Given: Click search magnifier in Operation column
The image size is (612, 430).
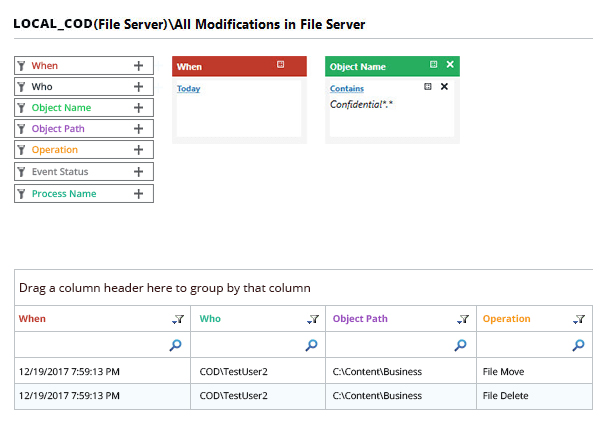Looking at the screenshot, I should [579, 345].
